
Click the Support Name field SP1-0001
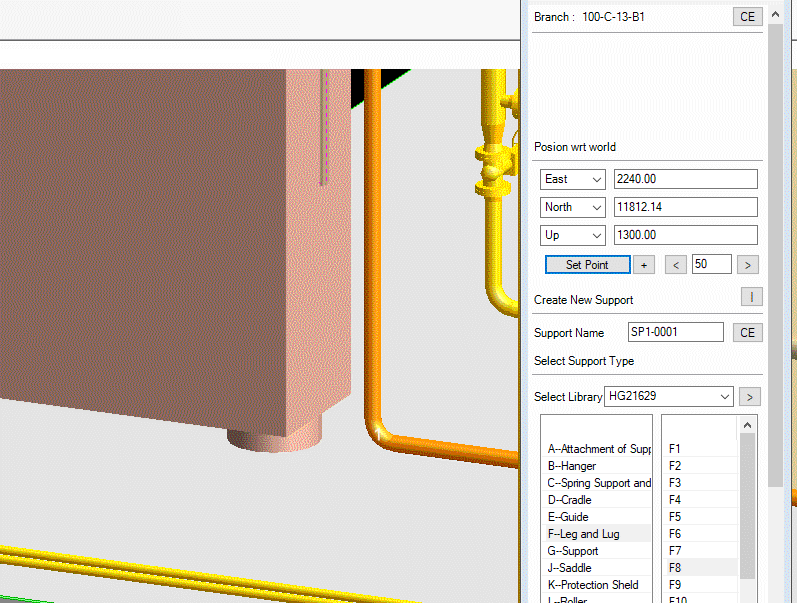pos(676,332)
